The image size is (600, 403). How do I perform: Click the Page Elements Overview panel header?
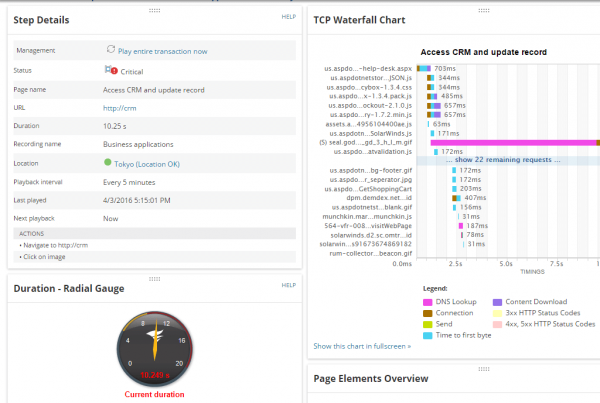coord(371,379)
